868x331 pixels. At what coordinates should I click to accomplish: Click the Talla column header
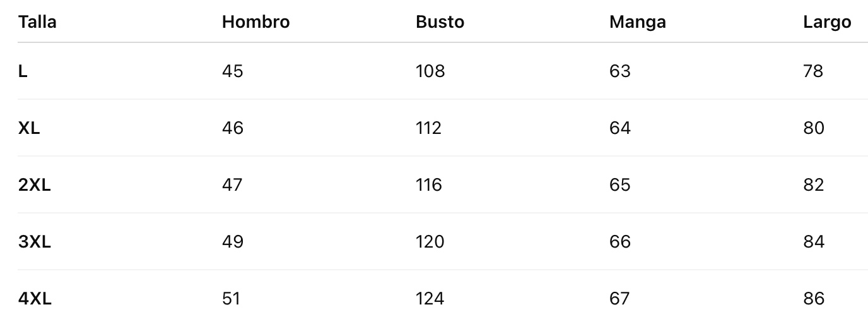click(37, 22)
